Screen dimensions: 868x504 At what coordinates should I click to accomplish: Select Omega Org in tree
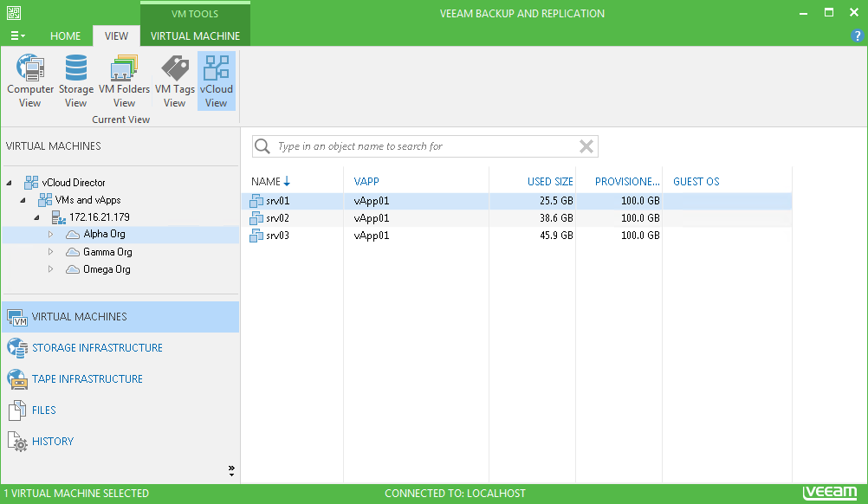click(107, 269)
